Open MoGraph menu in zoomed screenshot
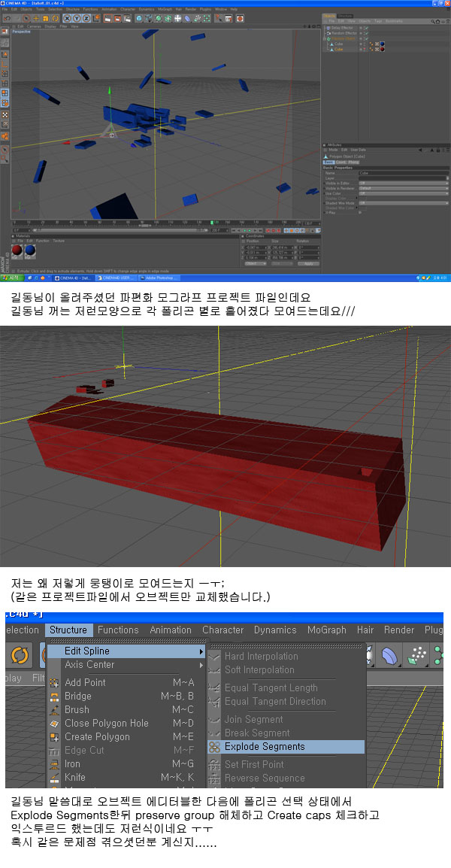This screenshot has width=451, height=868. pos(326,630)
